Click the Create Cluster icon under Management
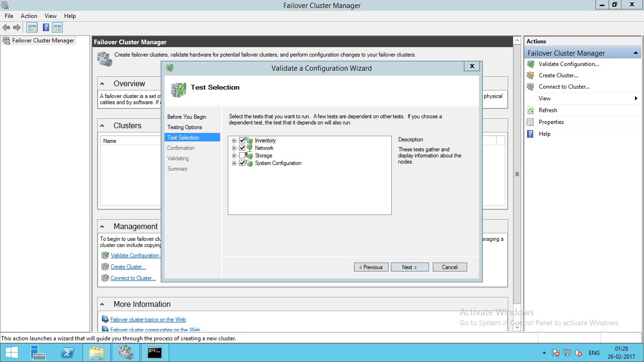This screenshot has height=362, width=644. tap(105, 267)
